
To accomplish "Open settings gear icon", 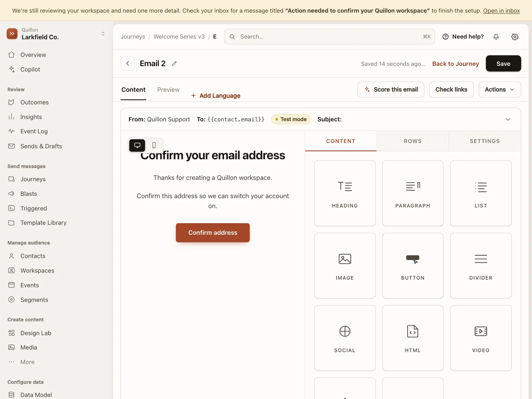I will click(515, 37).
